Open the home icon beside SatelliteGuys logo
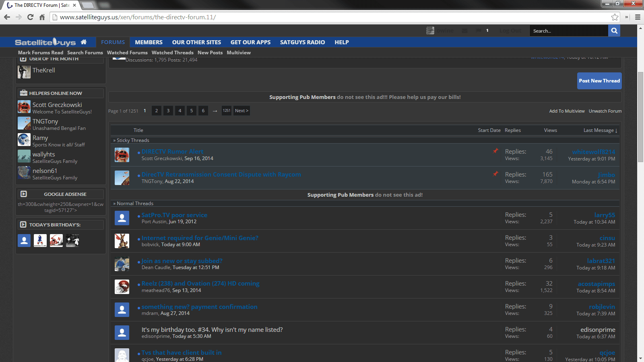644x362 pixels. point(84,42)
